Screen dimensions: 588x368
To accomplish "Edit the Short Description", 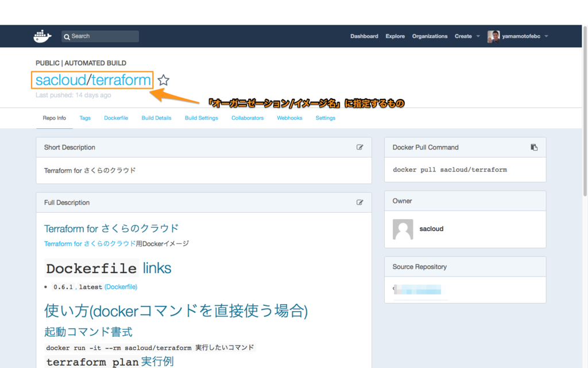I will pyautogui.click(x=359, y=147).
